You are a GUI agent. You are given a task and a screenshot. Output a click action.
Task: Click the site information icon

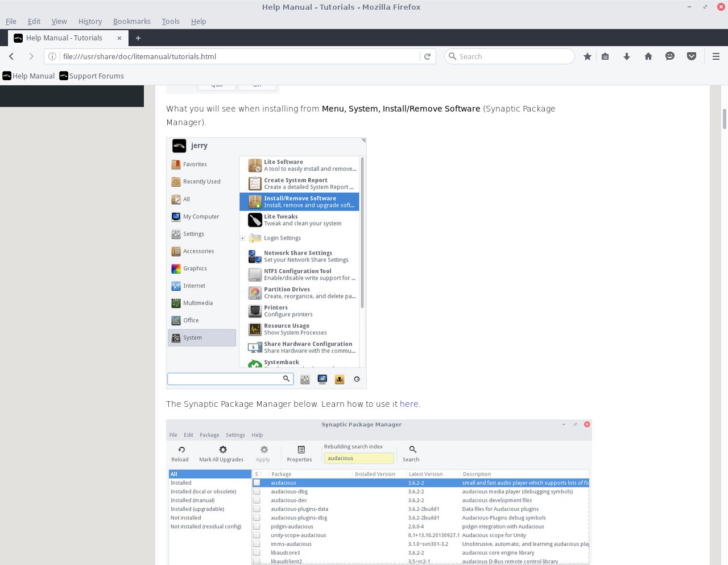[x=52, y=56]
